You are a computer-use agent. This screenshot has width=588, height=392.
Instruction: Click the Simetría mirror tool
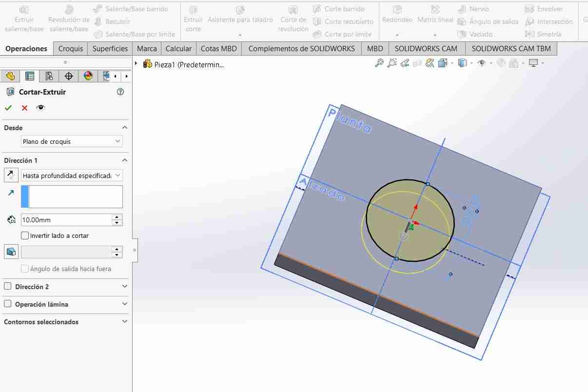pos(543,34)
